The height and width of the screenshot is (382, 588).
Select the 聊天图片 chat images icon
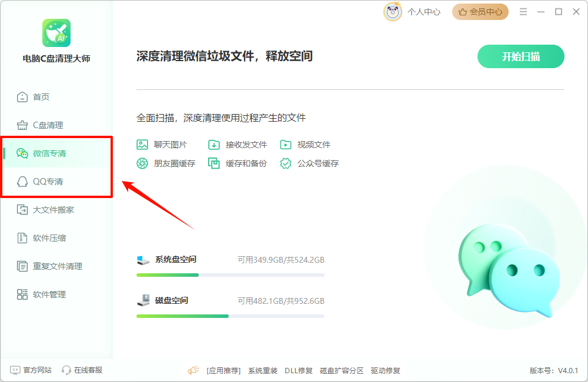coord(142,145)
